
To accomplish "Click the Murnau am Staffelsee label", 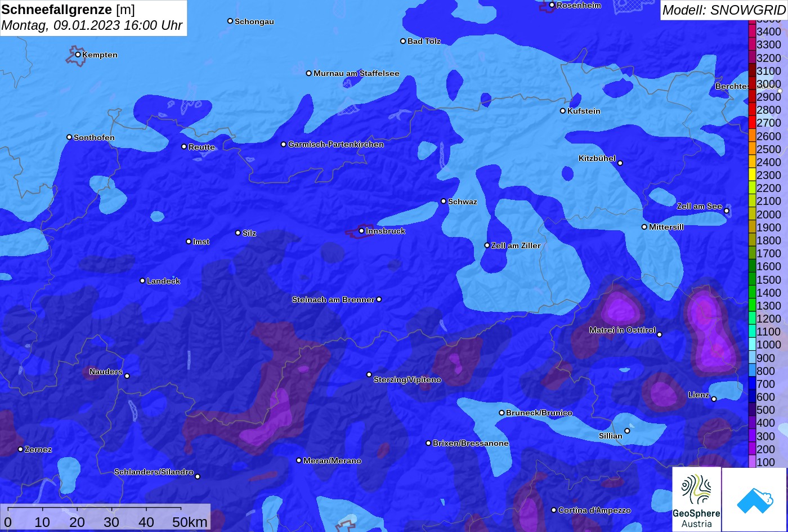I will [356, 73].
